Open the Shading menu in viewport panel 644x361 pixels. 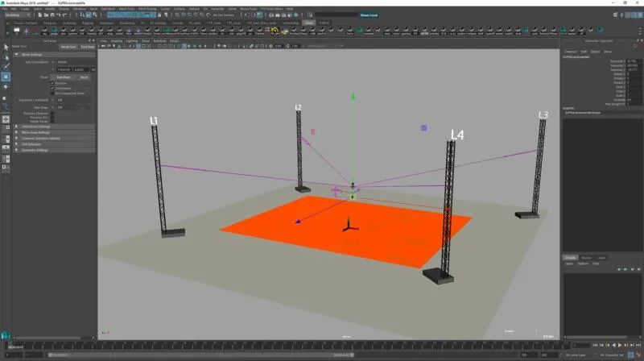pyautogui.click(x=117, y=40)
